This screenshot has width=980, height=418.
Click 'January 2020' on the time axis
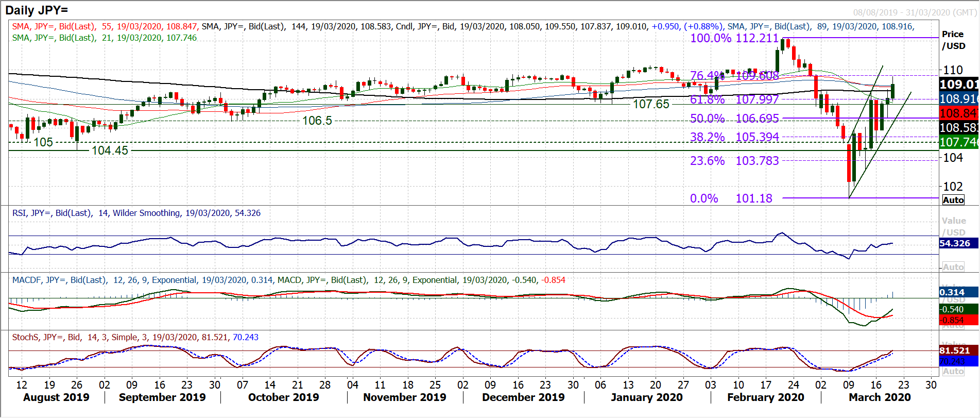tap(647, 397)
